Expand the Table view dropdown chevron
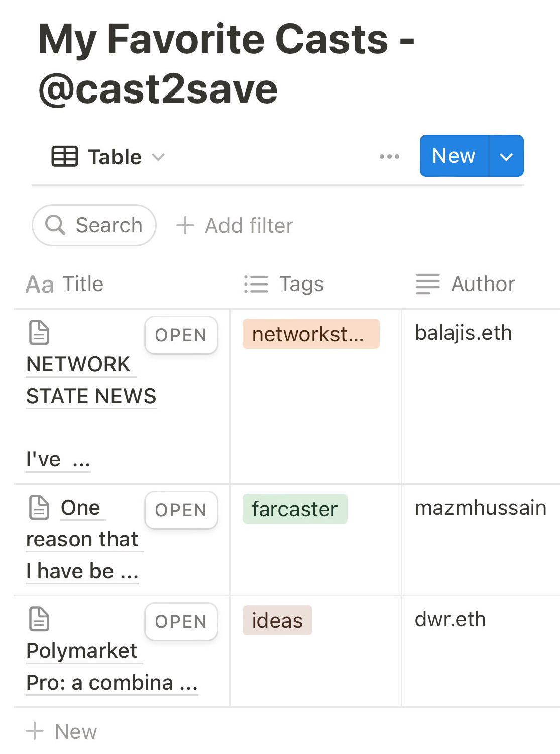560x754 pixels. 159,157
